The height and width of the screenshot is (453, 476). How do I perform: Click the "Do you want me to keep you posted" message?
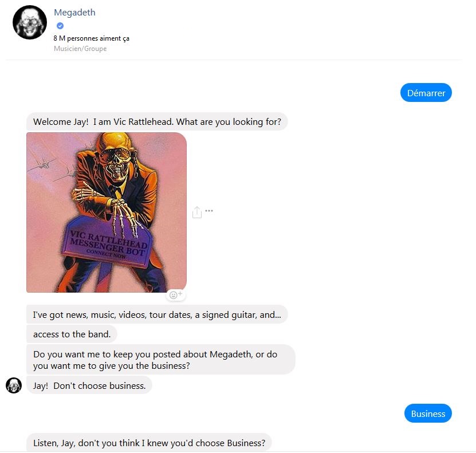pos(160,360)
